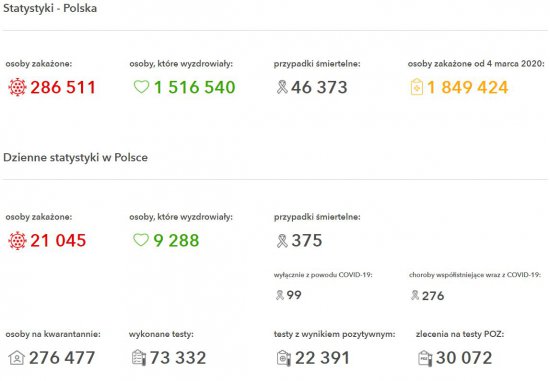Click the POZ test order icon beside 30 072
550x381 pixels.
tap(425, 358)
